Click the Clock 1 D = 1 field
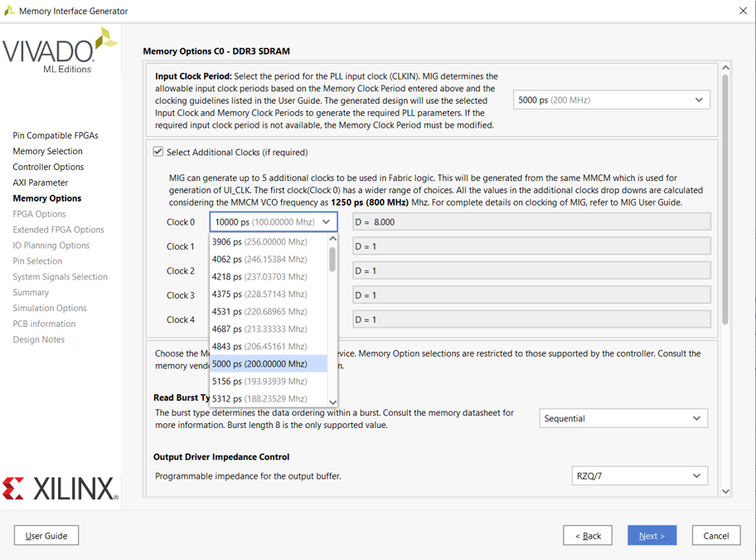This screenshot has width=756, height=560. point(531,246)
